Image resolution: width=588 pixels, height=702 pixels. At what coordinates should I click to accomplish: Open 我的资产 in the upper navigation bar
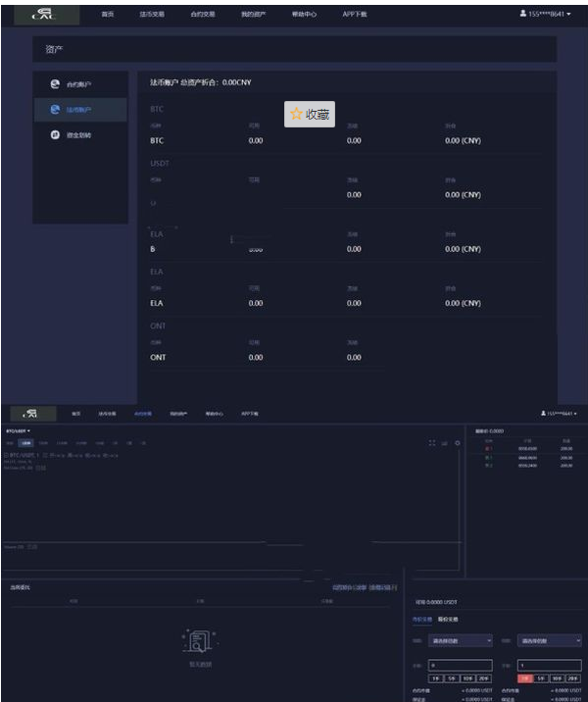pos(253,15)
